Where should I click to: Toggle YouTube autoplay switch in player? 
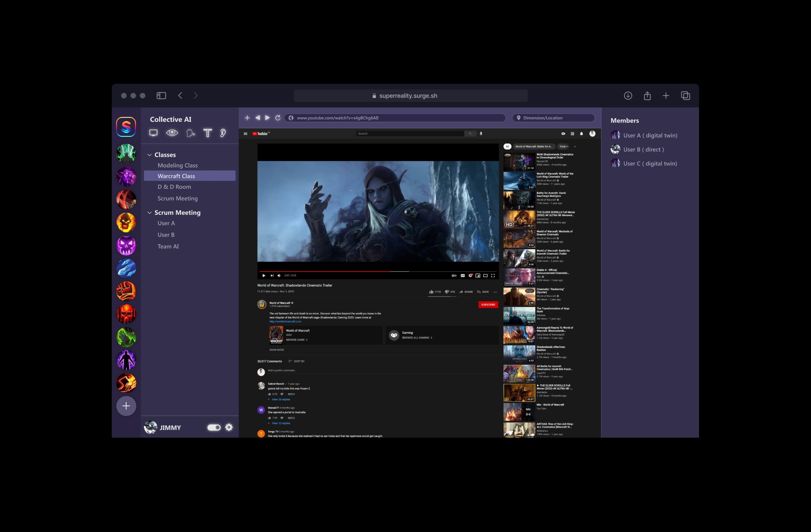click(x=454, y=275)
